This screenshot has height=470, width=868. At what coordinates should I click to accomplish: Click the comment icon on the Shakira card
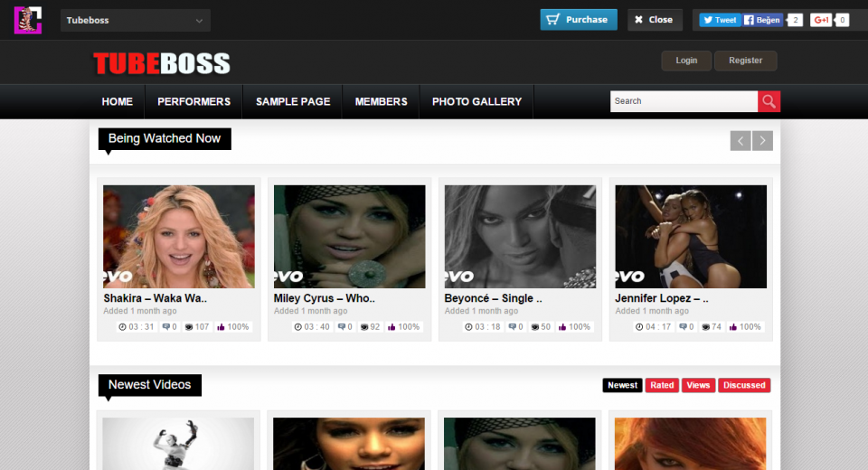[166, 327]
